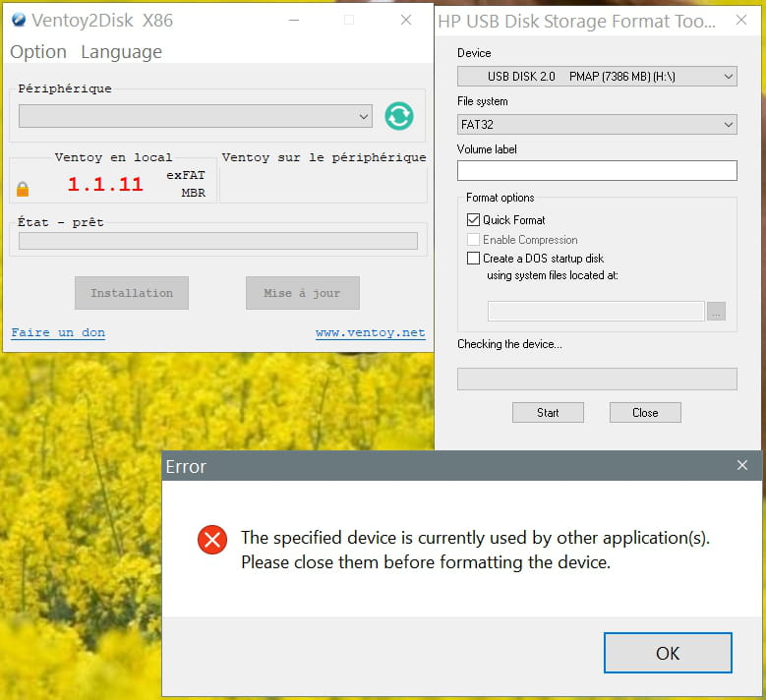Open the Language menu
This screenshot has width=766, height=700.
point(121,52)
